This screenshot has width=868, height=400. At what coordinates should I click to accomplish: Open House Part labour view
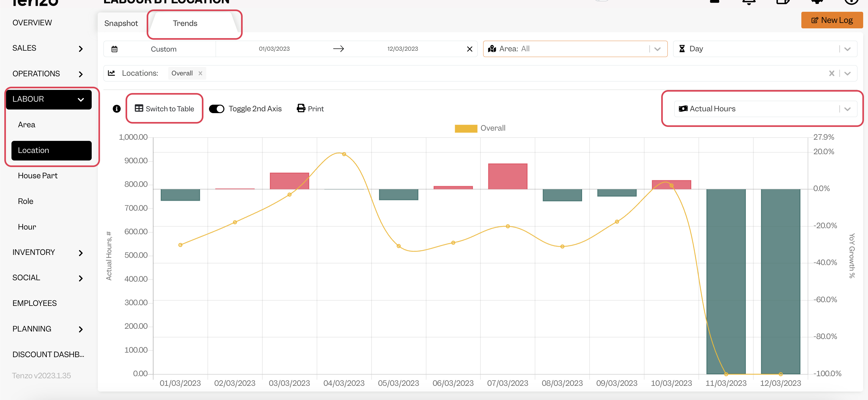[x=38, y=176]
